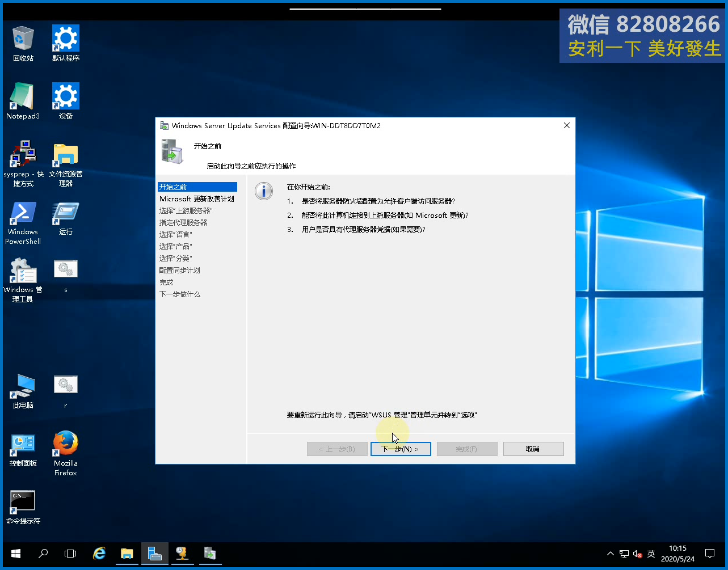
Task: Select the '完成' step in sidebar
Action: coord(166,282)
